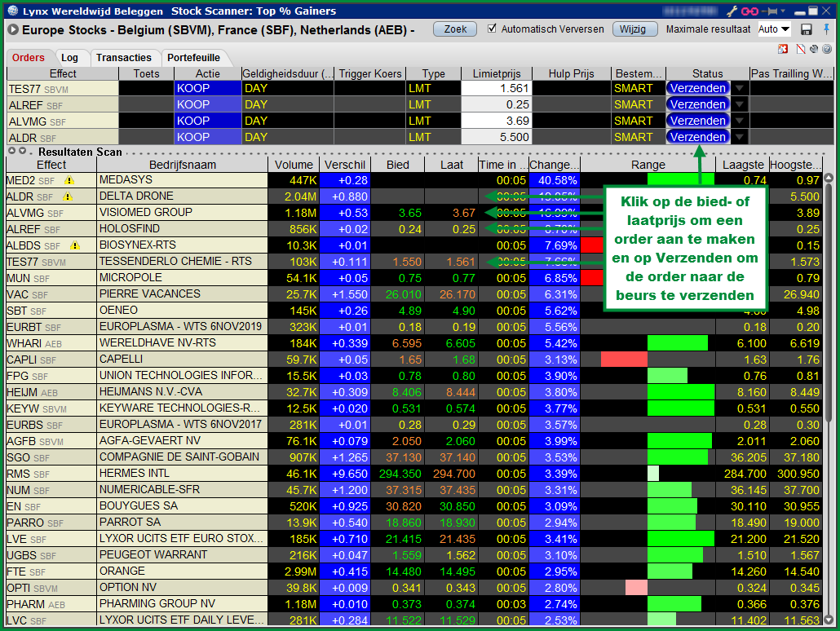Sort by the Volume column header
This screenshot has height=631, width=840.
coord(294,165)
